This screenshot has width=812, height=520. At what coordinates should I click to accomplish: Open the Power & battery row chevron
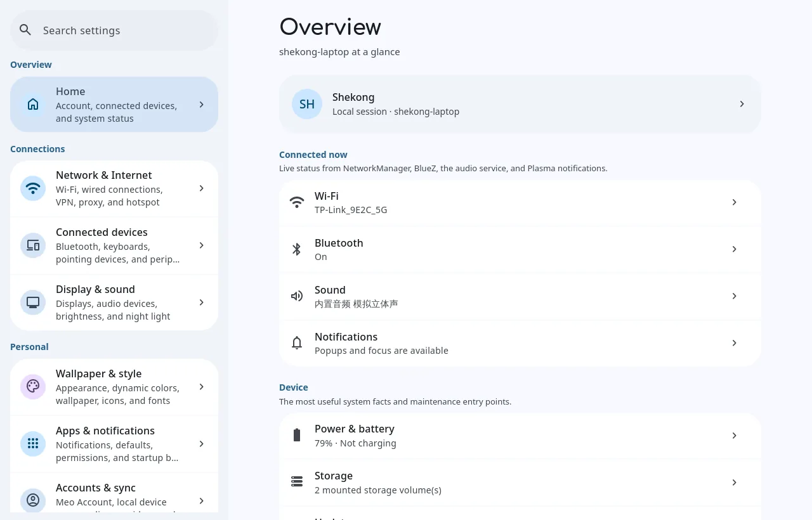point(734,436)
